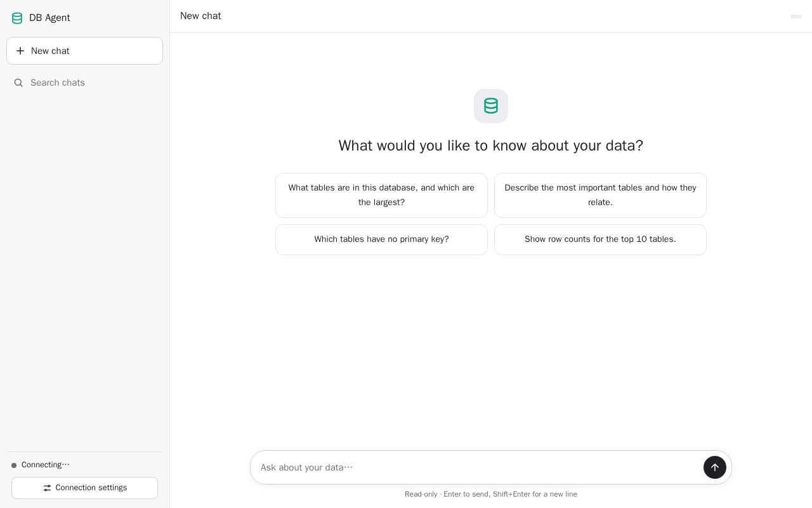
Task: Choose 'What tables are in this database' suggestion
Action: tap(381, 195)
